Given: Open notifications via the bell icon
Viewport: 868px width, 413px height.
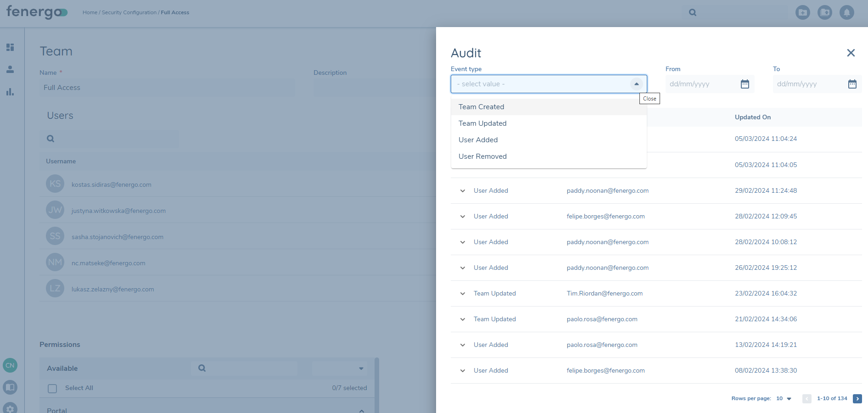Looking at the screenshot, I should (847, 12).
